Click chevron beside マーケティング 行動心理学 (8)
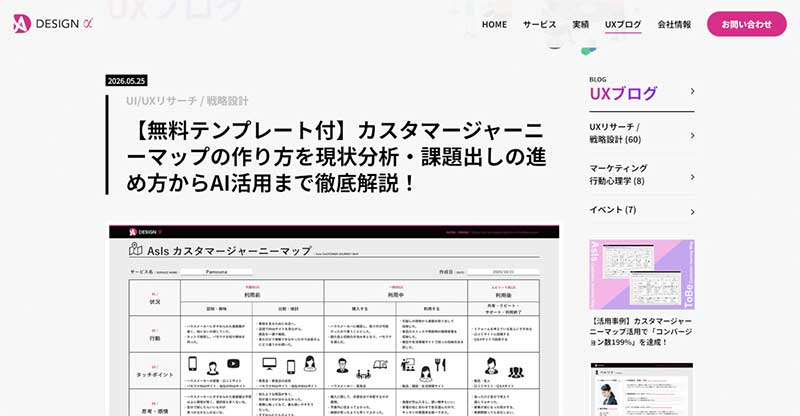Image resolution: width=800 pixels, height=416 pixels. click(692, 177)
